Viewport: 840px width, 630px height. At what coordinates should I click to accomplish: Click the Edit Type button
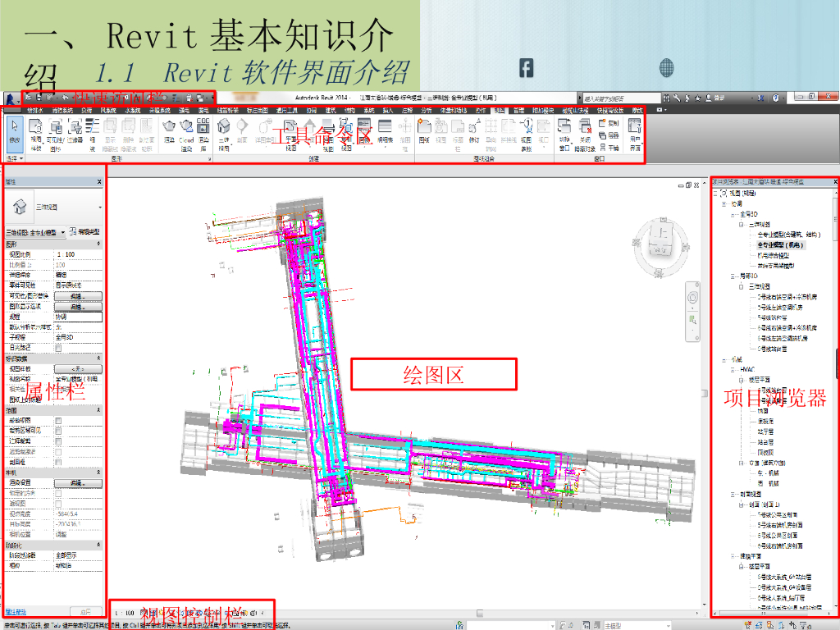tap(84, 232)
